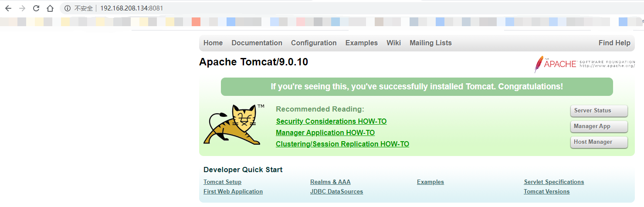Show site info for the not-secure icon
The width and height of the screenshot is (644, 207).
[67, 8]
